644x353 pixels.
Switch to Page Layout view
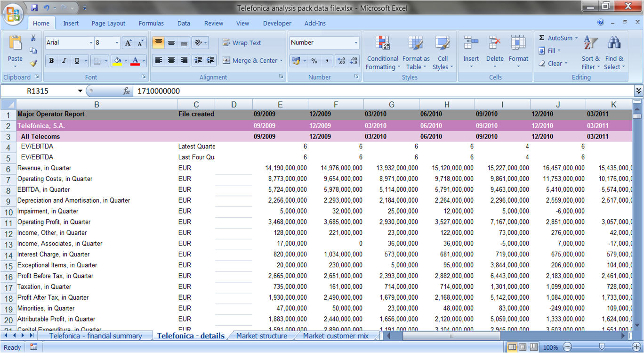pyautogui.click(x=523, y=347)
